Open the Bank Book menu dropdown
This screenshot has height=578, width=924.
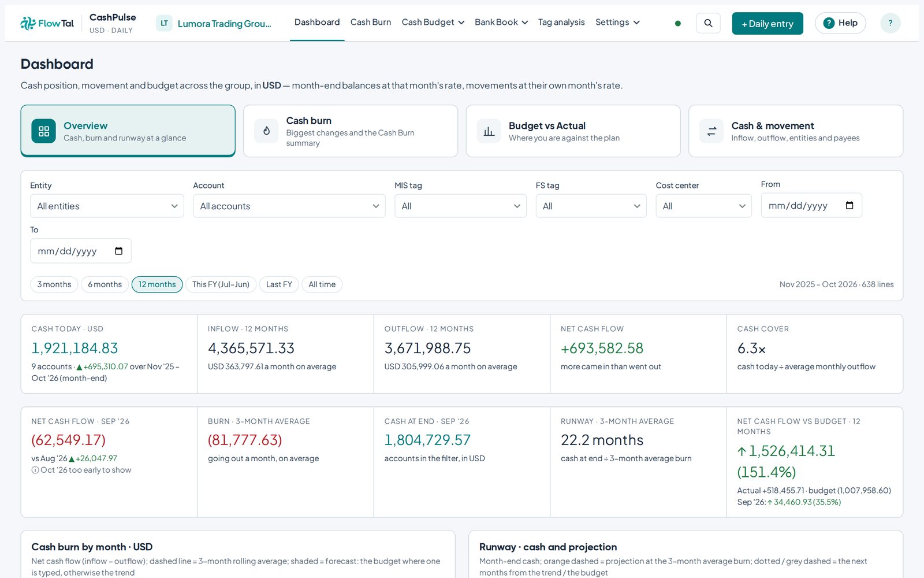[501, 22]
